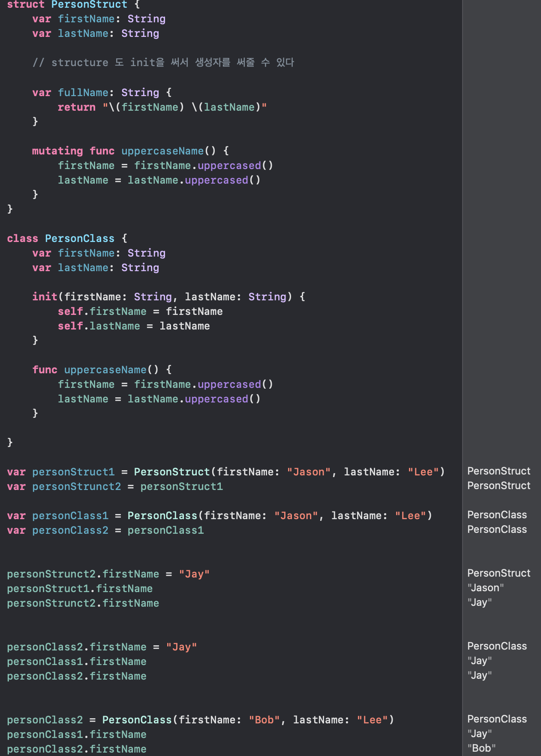Screen dimensions: 541x756
Task: Click "Jay" result beside personStrunct2.firstName readout
Action: 479,602
